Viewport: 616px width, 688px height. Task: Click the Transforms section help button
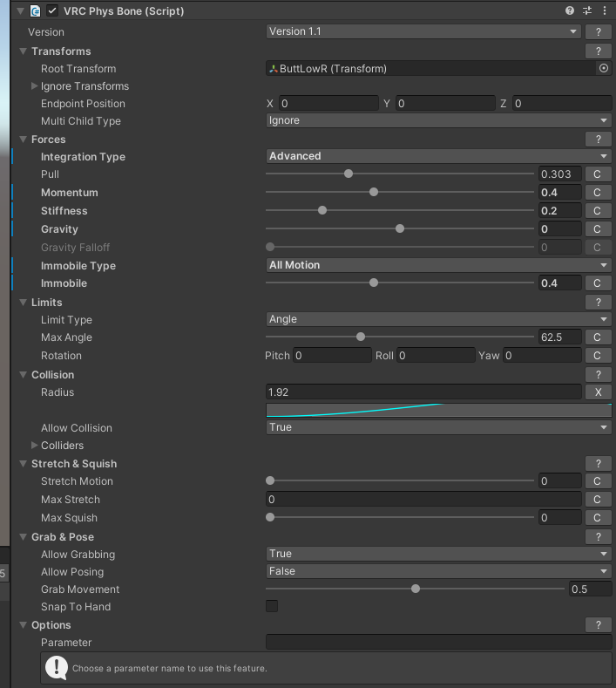598,51
